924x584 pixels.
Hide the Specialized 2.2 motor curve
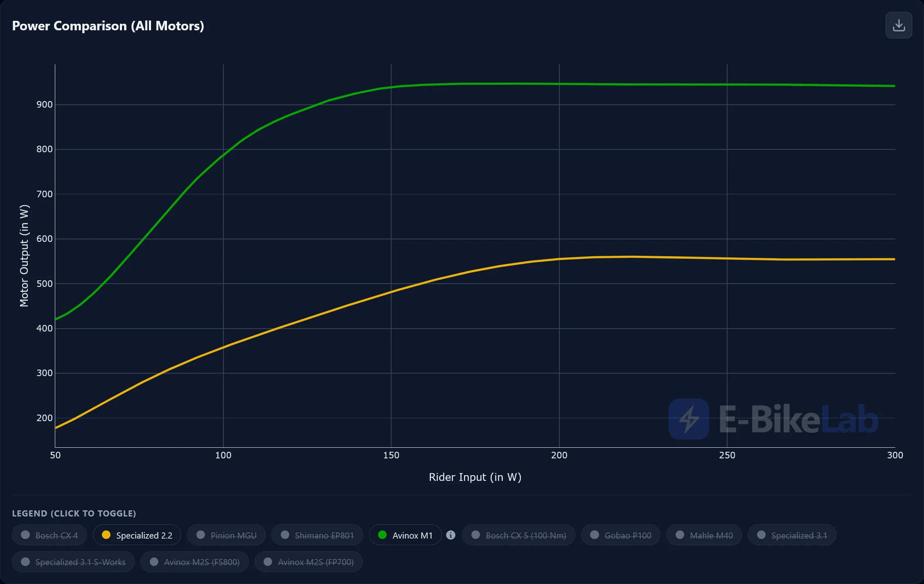(x=137, y=535)
